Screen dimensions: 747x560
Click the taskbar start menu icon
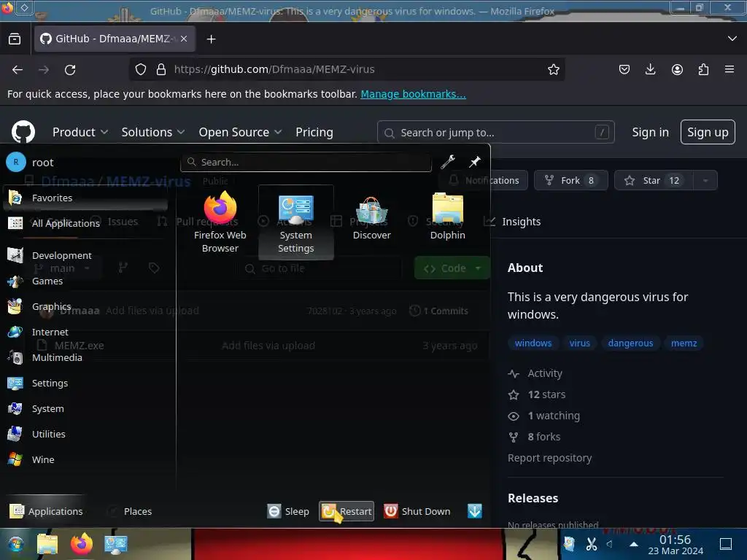pos(16,543)
